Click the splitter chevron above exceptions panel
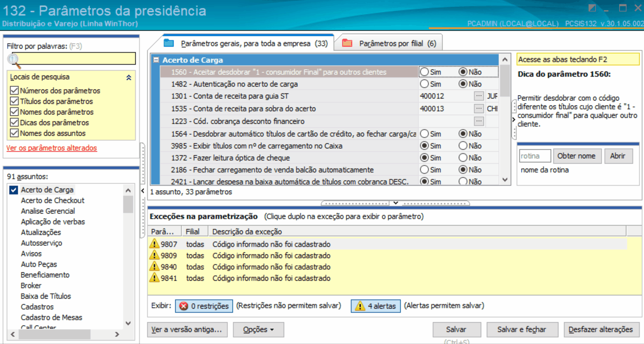Viewport: 644px width, 344px height. click(395, 203)
